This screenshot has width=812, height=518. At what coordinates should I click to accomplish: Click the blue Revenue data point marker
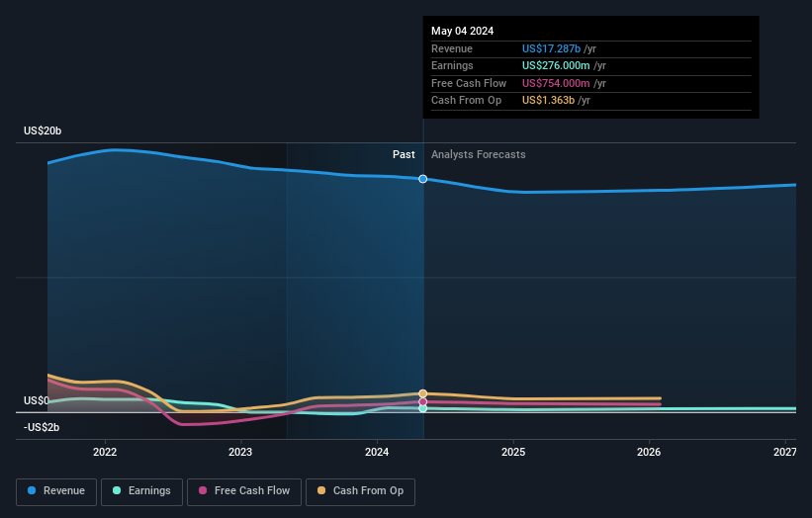[423, 179]
